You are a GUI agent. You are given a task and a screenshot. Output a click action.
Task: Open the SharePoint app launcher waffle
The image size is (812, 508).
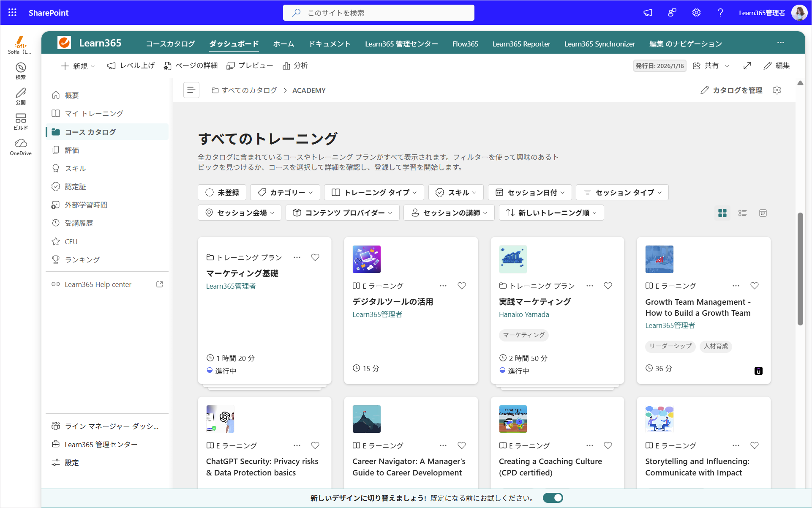(x=12, y=13)
